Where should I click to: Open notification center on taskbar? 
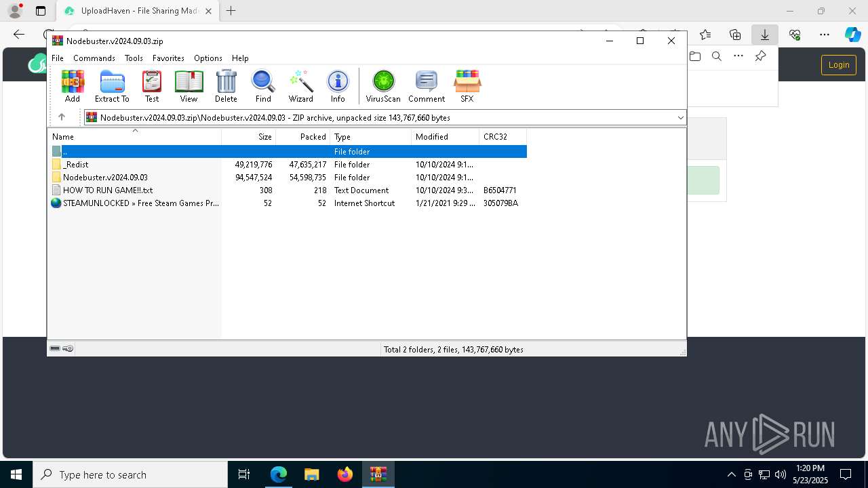click(846, 474)
